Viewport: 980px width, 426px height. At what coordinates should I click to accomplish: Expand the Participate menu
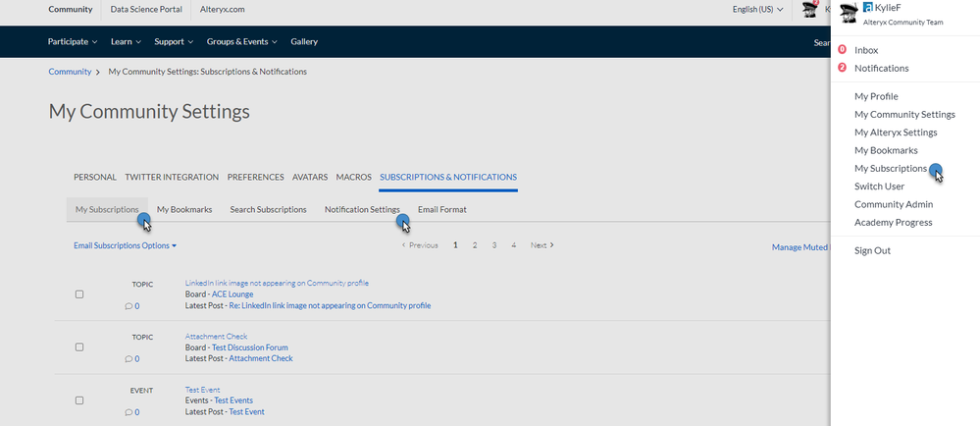(73, 41)
